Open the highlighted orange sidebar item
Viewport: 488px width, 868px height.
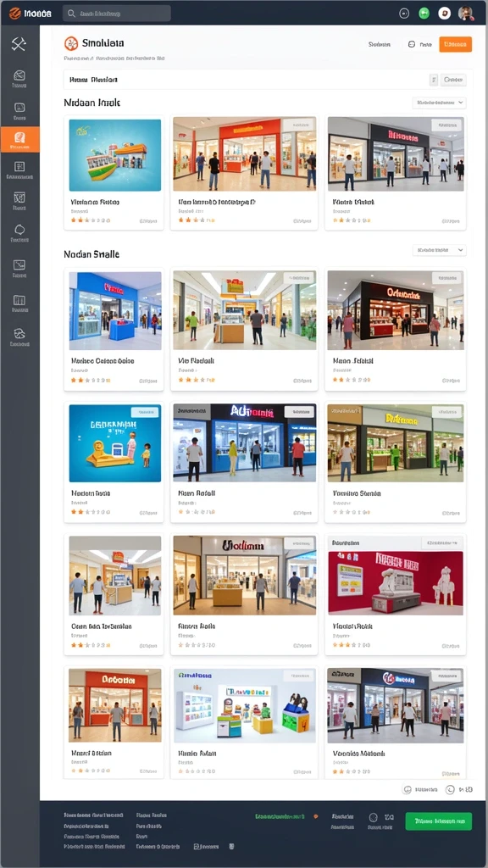20,140
